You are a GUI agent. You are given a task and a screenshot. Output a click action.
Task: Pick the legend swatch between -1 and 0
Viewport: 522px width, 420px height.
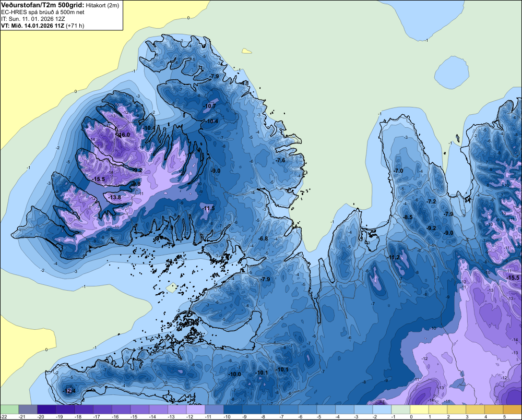coord(400,410)
